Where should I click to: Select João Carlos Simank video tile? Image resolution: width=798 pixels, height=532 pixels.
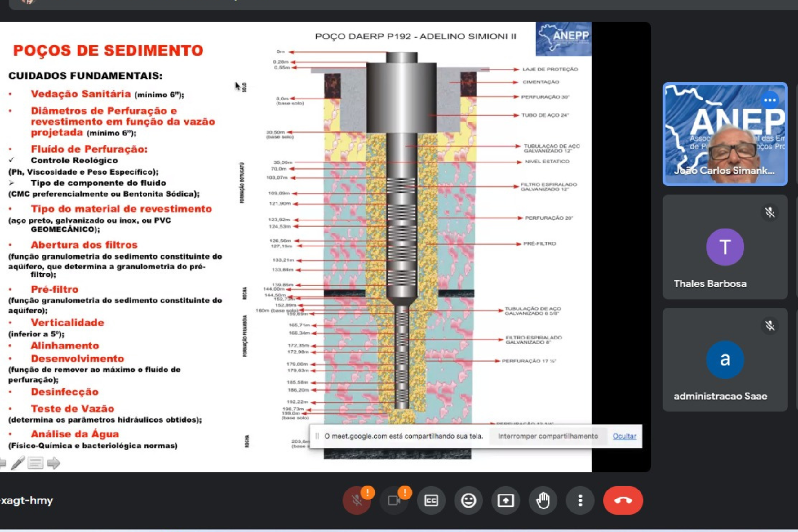[x=725, y=134]
